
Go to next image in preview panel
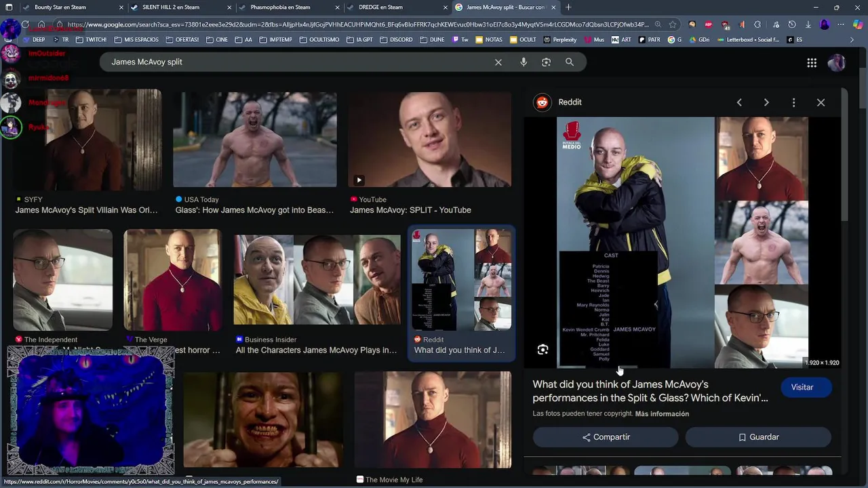pos(766,102)
